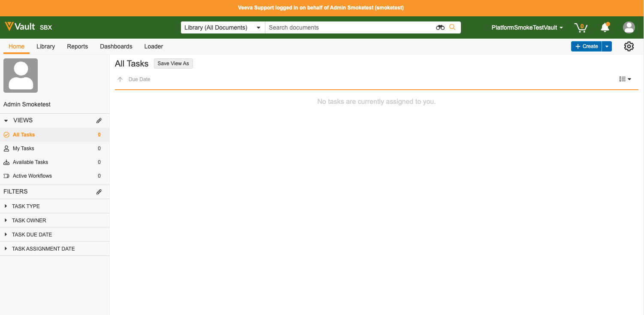Open the shopping cart icon

click(x=581, y=27)
